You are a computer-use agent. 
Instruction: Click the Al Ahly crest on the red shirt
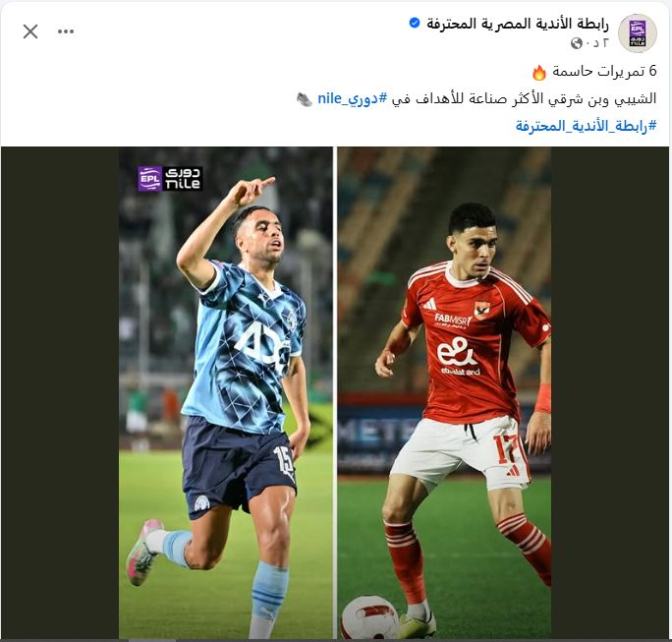click(482, 310)
